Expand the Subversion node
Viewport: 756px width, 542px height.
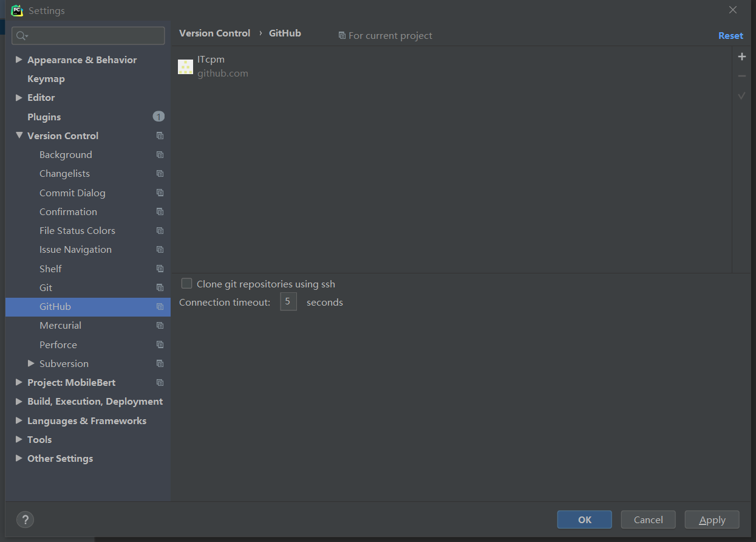coord(31,363)
